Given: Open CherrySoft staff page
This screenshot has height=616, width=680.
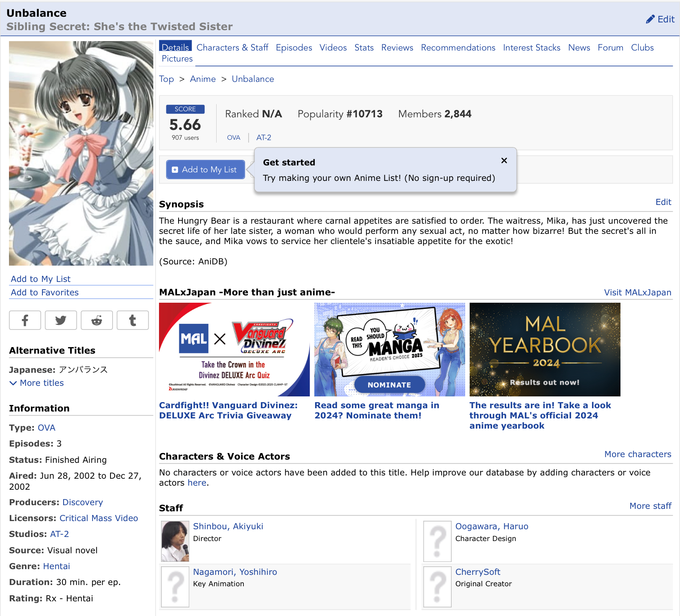Looking at the screenshot, I should [x=478, y=572].
